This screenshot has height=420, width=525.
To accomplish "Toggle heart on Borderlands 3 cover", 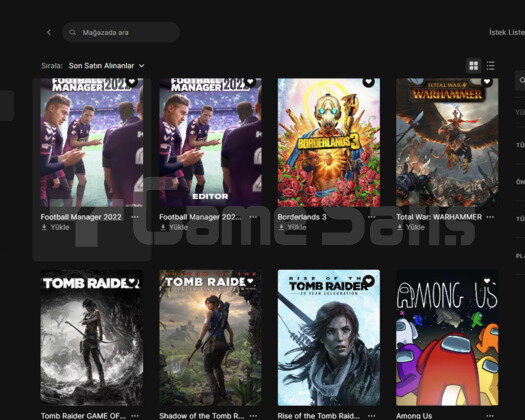I will [369, 81].
